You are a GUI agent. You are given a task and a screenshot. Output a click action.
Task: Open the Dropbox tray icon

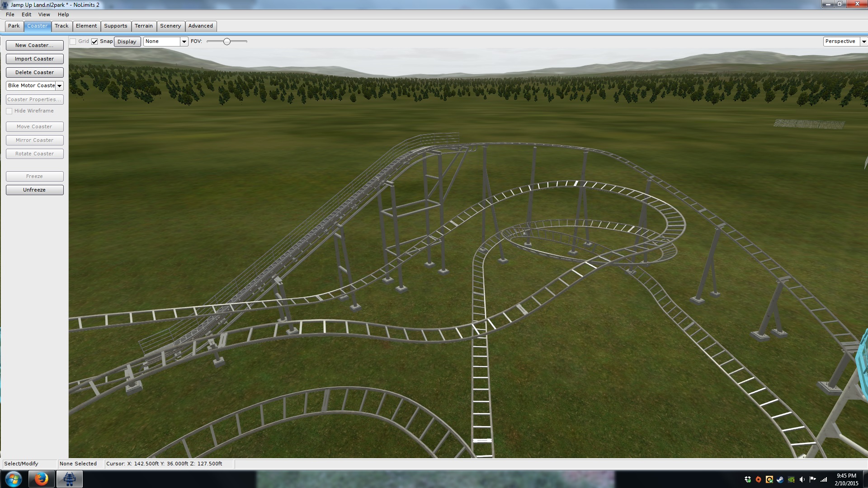coord(748,479)
